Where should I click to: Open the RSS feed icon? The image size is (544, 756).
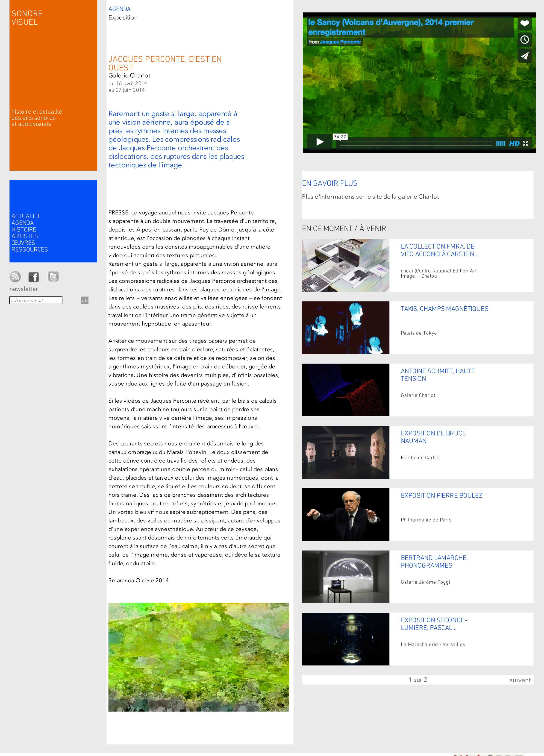pyautogui.click(x=15, y=277)
